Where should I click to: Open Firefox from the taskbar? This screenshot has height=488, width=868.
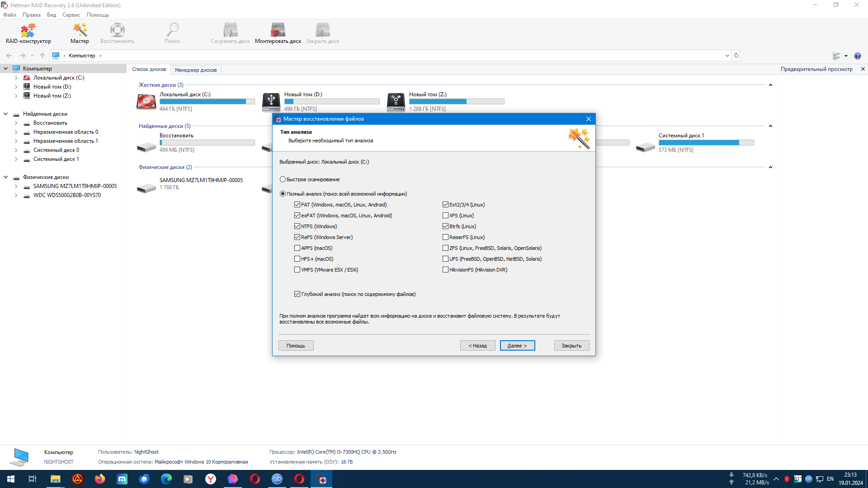[x=100, y=479]
